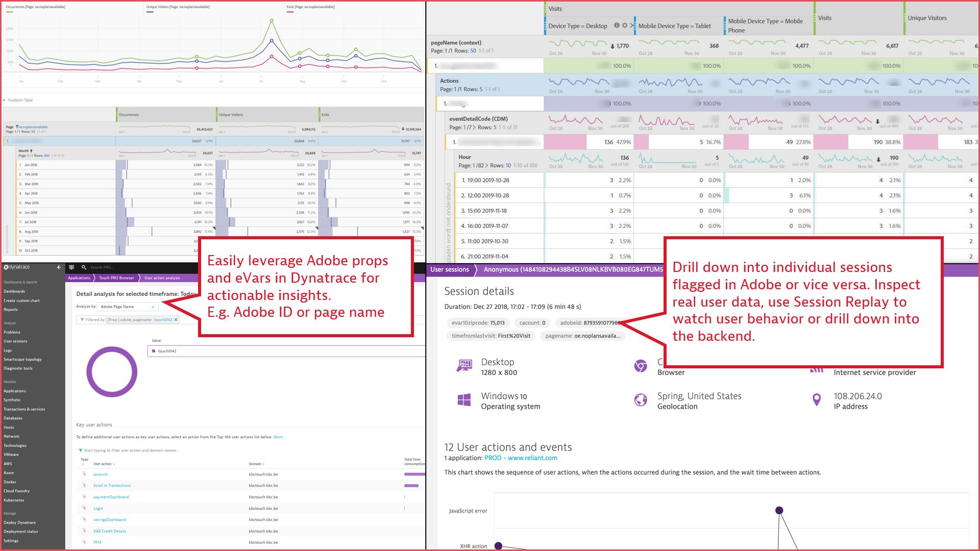Click sort arrow next to 1,770 Desktop visits

tap(612, 46)
